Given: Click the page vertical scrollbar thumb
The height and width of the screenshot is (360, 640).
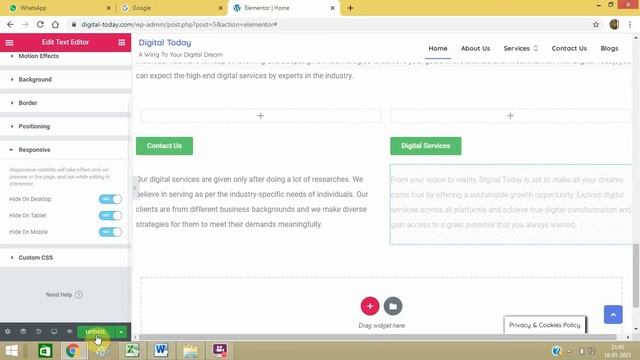Looking at the screenshot, I should tap(636, 276).
